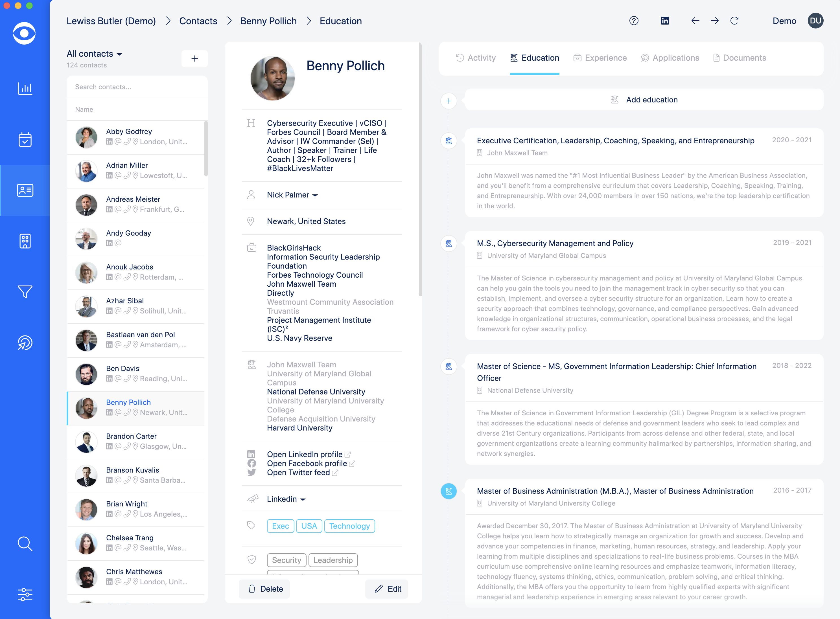Expand the All contacts dropdown

pos(95,54)
